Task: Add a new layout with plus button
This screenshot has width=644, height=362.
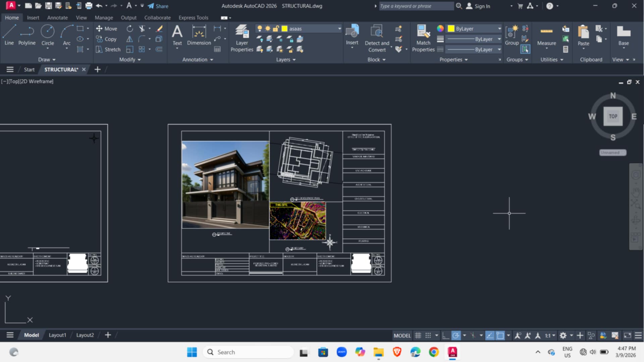Action: click(108, 335)
